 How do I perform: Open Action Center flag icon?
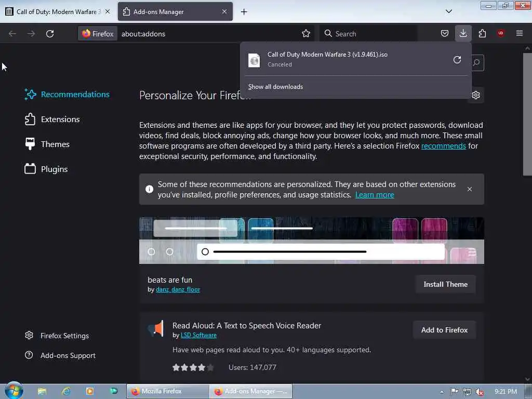(454, 392)
